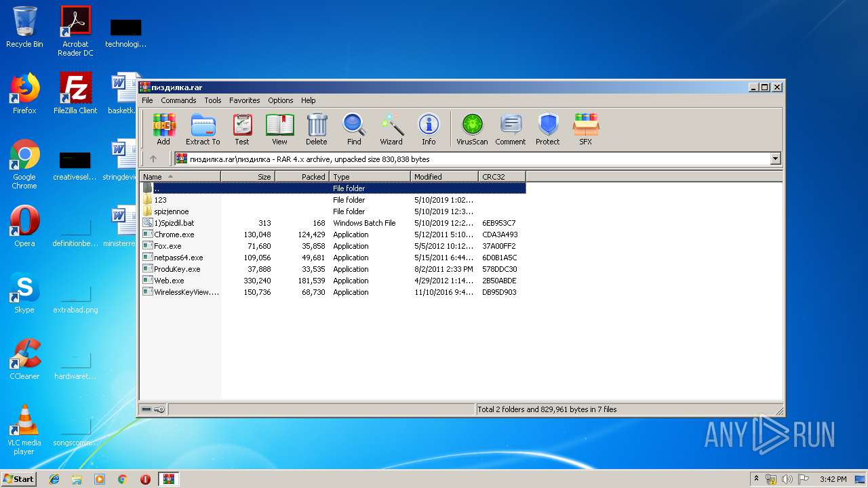The image size is (868, 488).
Task: Click the Extract To toolbar icon
Action: pos(203,129)
